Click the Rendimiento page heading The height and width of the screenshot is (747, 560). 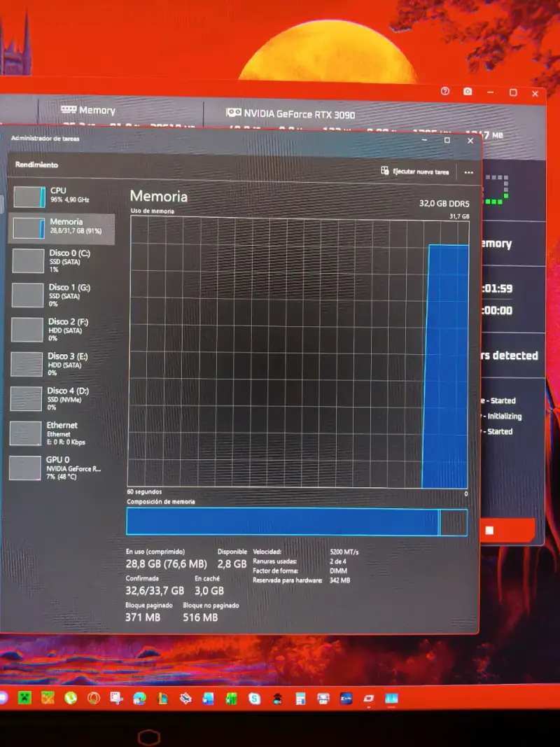click(x=36, y=165)
